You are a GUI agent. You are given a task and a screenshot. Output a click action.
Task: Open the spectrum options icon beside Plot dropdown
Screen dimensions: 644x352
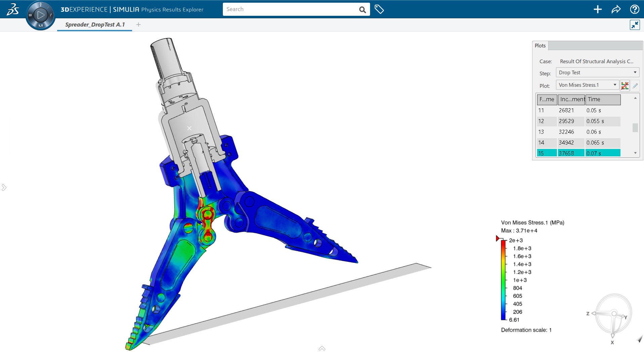tap(624, 85)
